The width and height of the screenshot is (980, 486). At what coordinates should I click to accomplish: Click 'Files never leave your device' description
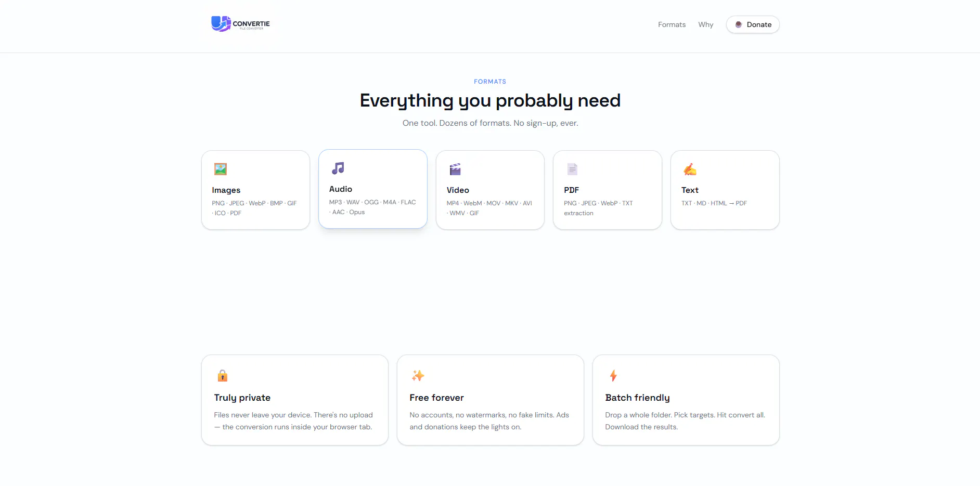coord(293,421)
